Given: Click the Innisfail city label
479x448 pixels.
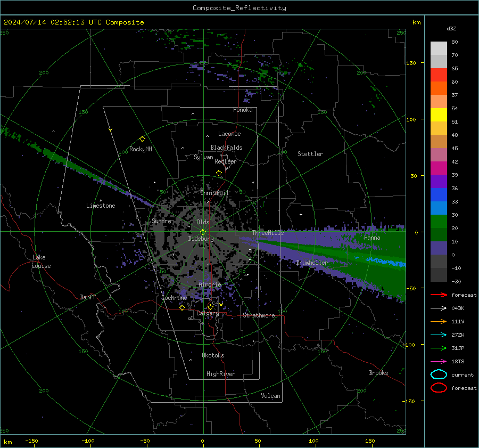Looking at the screenshot, I should click(214, 193).
